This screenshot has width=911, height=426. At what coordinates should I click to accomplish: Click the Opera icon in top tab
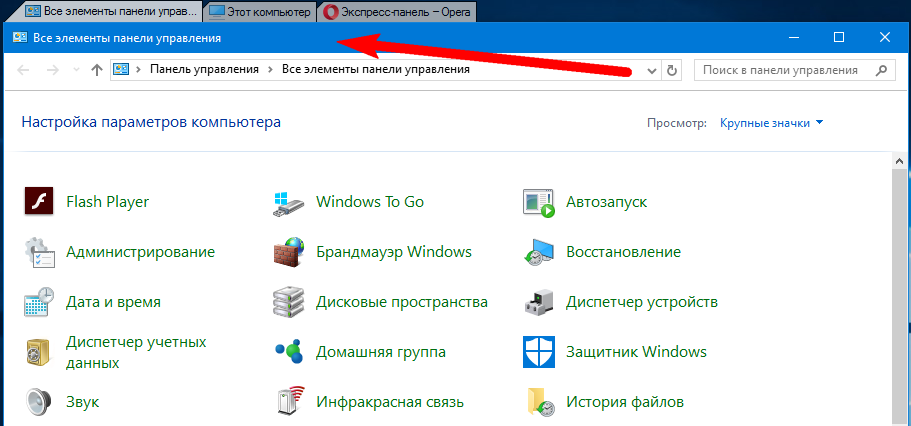[331, 12]
